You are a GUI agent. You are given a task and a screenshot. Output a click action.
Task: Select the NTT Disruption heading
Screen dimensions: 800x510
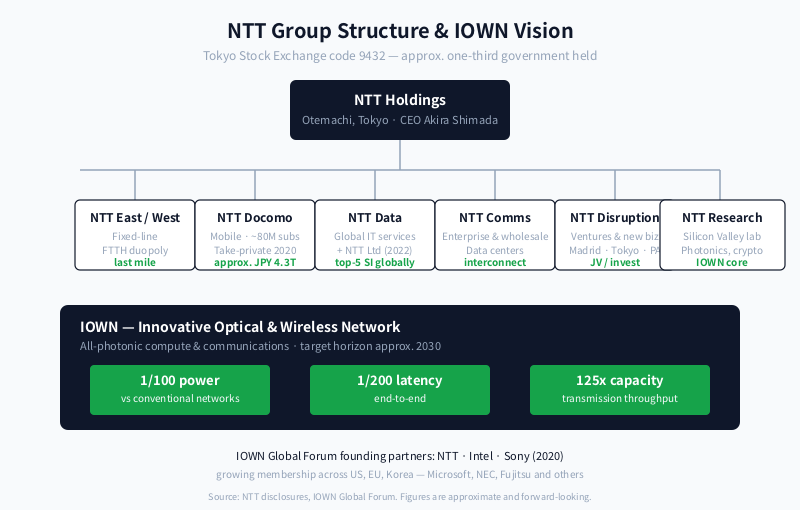pos(615,218)
